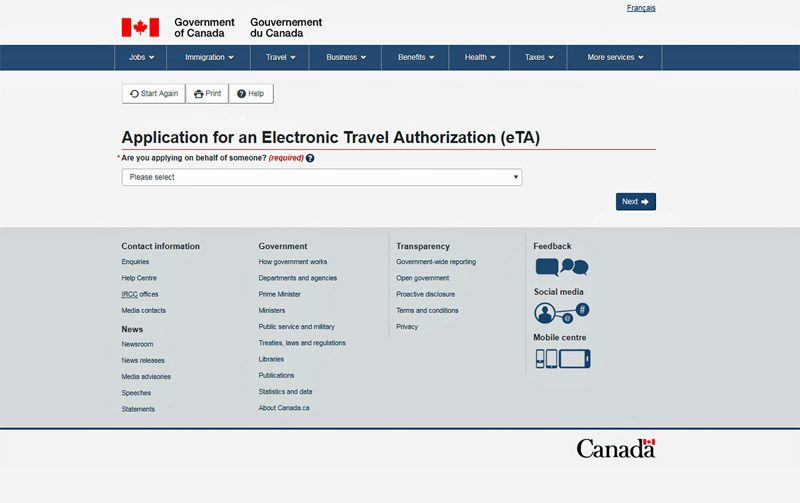This screenshot has height=503, width=800.
Task: Click the Start Again button
Action: click(x=153, y=93)
